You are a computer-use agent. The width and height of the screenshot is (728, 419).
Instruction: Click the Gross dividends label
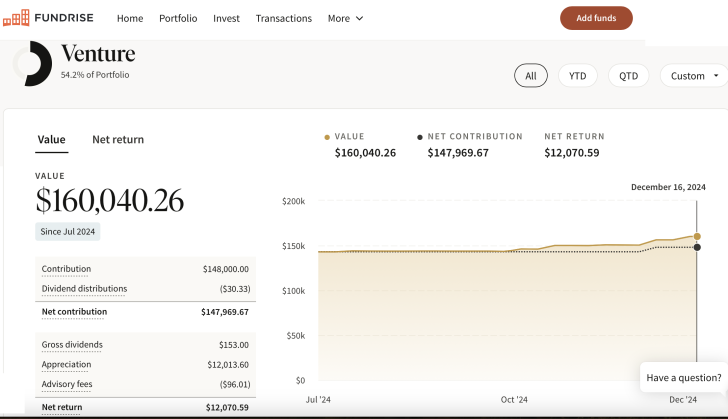72,345
